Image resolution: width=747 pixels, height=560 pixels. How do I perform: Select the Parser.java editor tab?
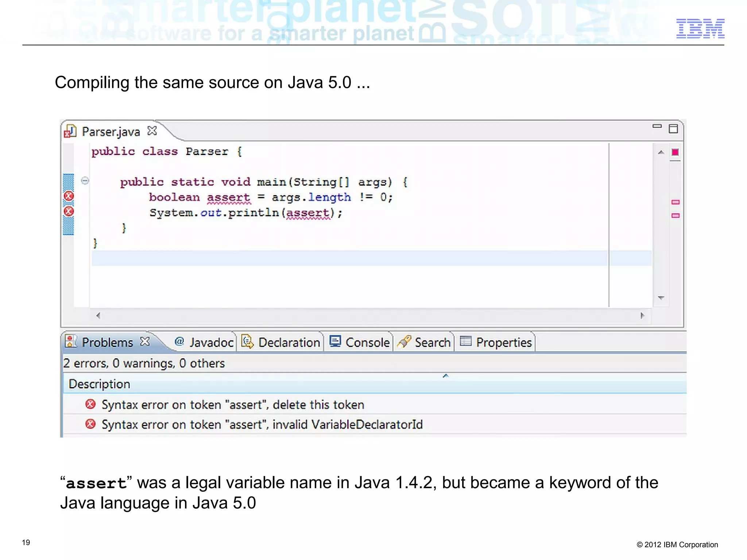point(111,131)
